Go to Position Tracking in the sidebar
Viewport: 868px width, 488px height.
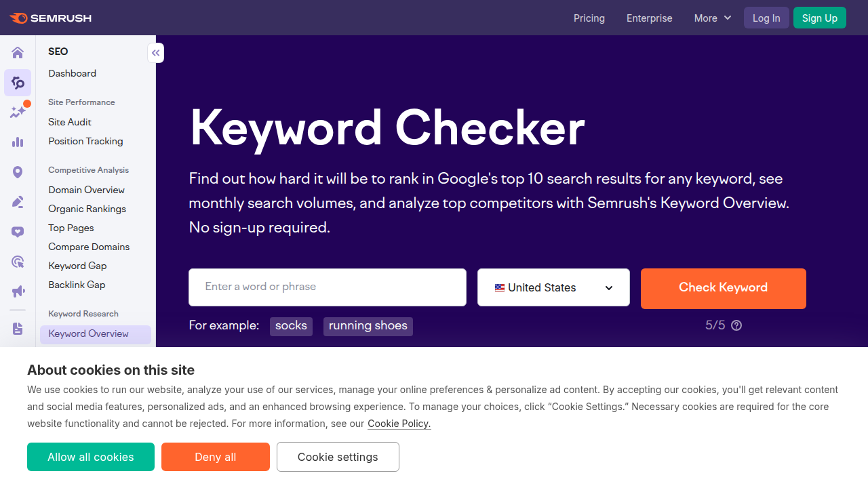pyautogui.click(x=85, y=141)
